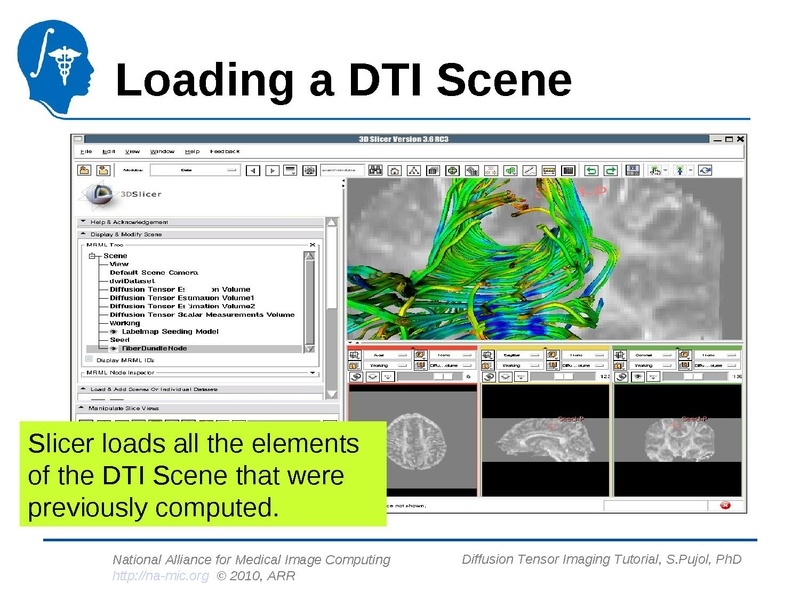The width and height of the screenshot is (800, 600).
Task: Select the mouse mode pick tool
Action: pyautogui.click(x=655, y=170)
